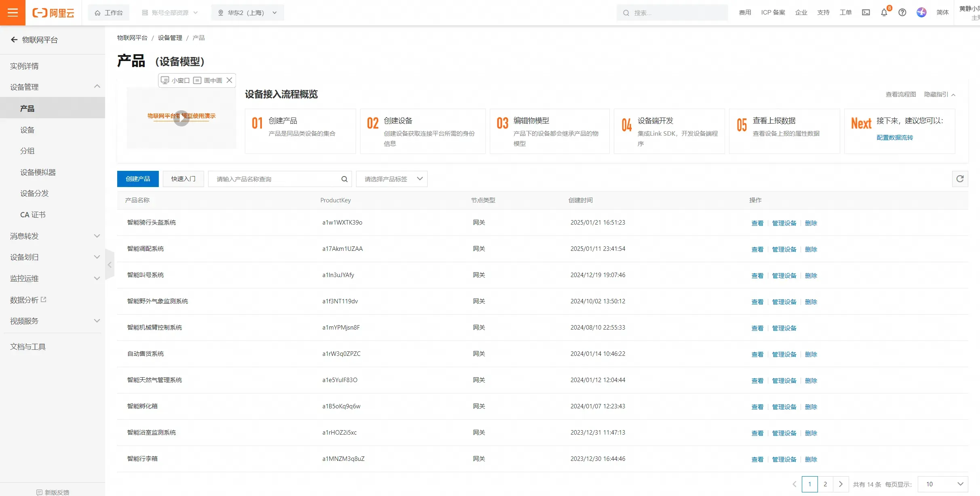Switch video to 小窗口 mode
980x496 pixels.
[x=175, y=80]
